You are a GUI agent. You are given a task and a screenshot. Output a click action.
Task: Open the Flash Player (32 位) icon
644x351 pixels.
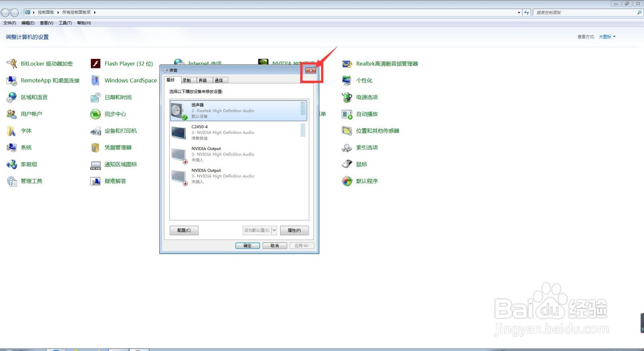(x=95, y=64)
